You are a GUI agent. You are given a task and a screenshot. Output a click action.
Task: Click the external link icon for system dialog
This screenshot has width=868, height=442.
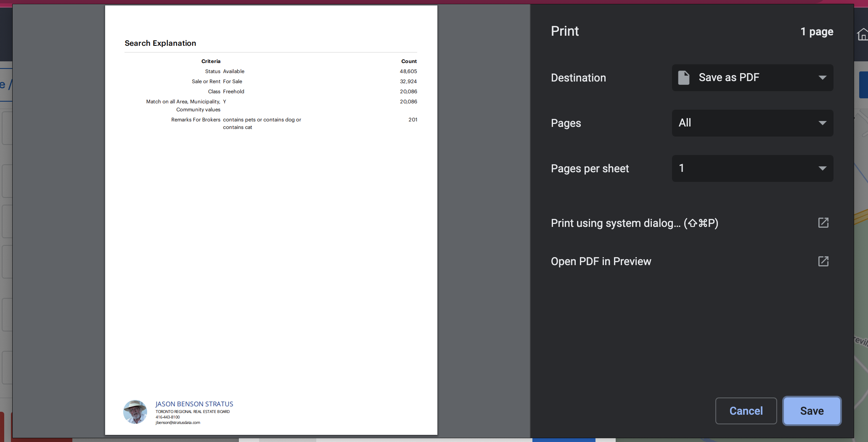click(x=823, y=223)
